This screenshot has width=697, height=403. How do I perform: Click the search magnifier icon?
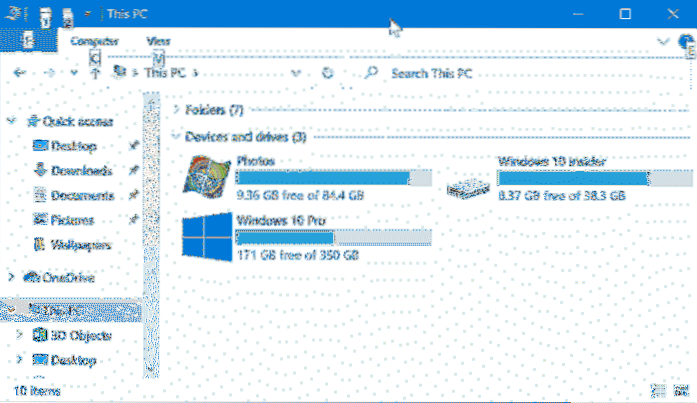pos(371,72)
